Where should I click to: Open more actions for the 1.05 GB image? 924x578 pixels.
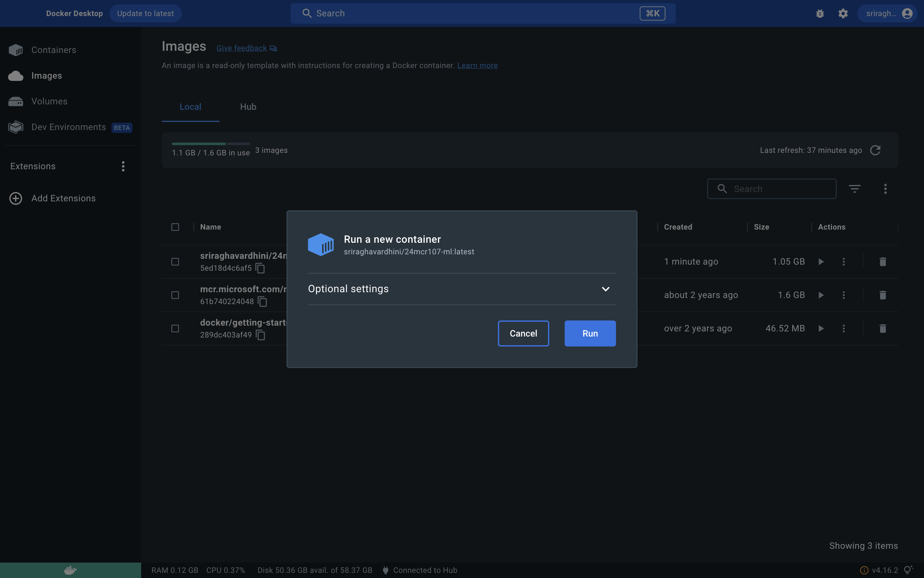843,262
